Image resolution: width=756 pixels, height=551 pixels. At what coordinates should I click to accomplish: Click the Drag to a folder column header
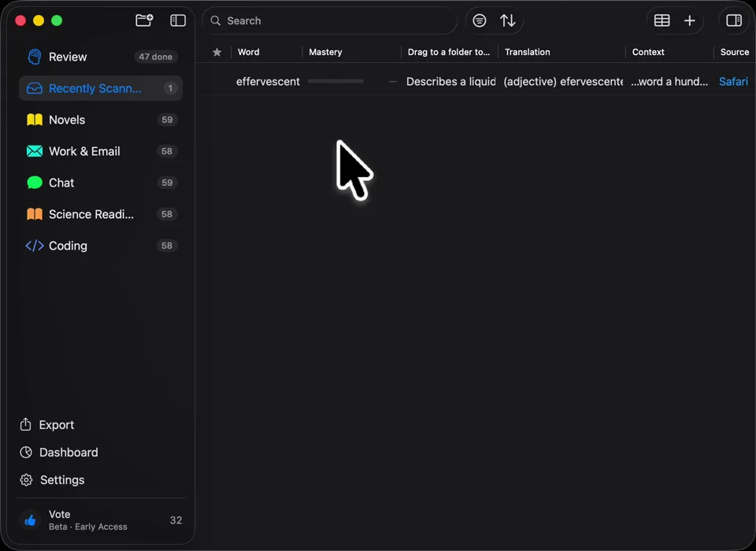tap(448, 52)
